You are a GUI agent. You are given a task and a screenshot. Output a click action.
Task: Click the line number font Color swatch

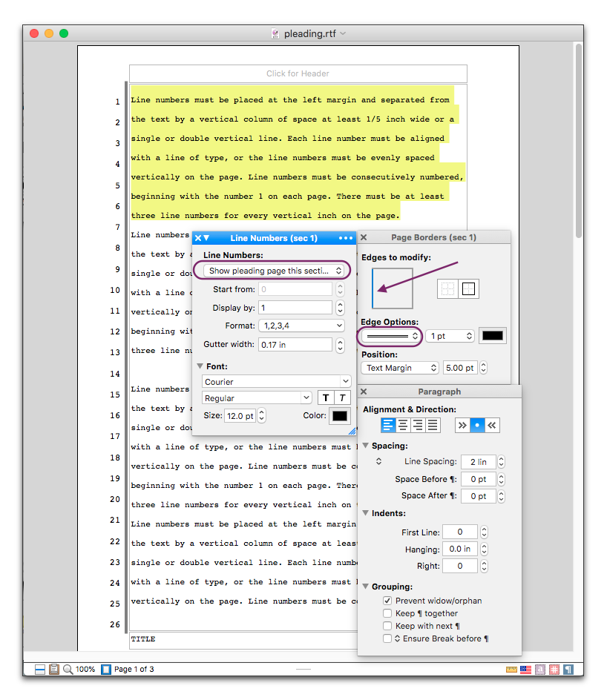point(339,416)
